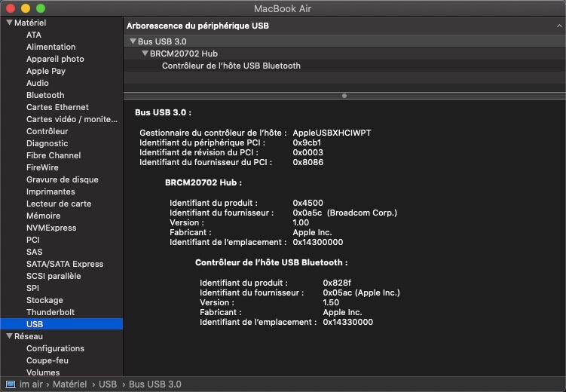566x392 pixels.
Task: Collapse the Réseau section triangle
Action: click(x=9, y=336)
